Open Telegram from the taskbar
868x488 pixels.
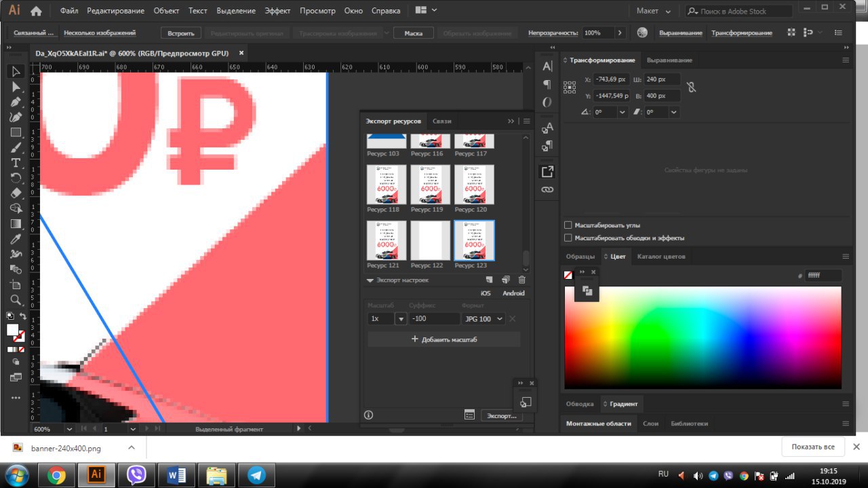coord(257,475)
